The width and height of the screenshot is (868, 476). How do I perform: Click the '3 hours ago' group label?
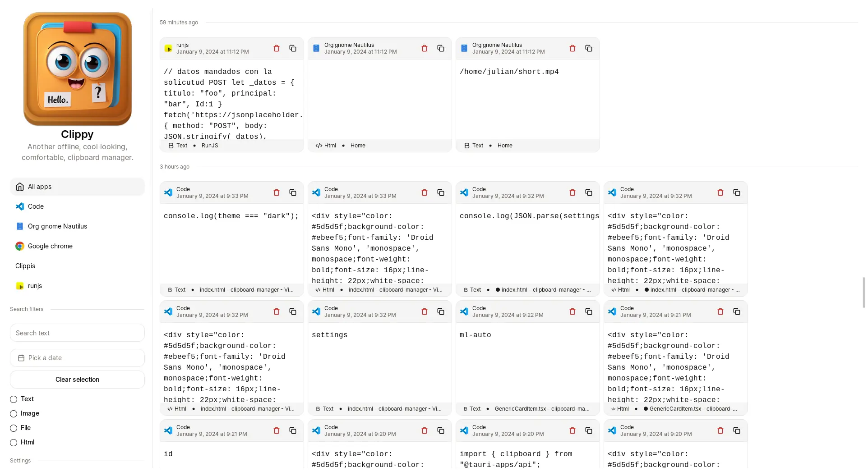(175, 167)
